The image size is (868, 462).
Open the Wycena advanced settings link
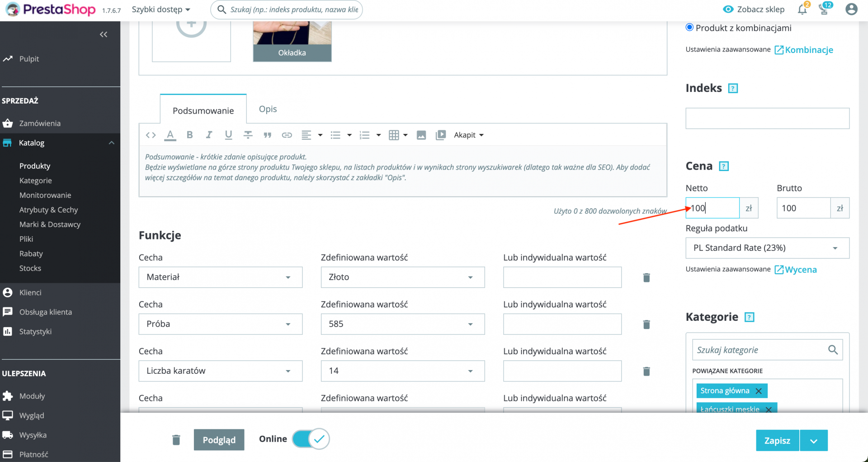(796, 270)
